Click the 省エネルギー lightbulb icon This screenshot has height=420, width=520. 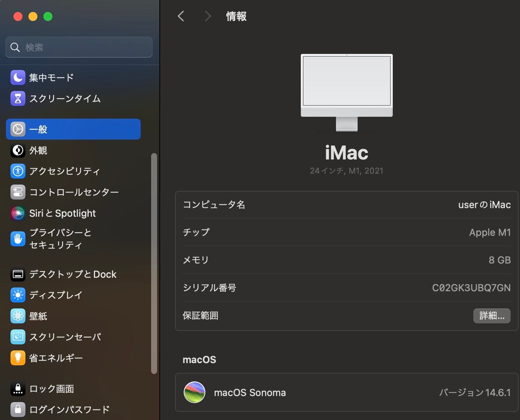(18, 358)
